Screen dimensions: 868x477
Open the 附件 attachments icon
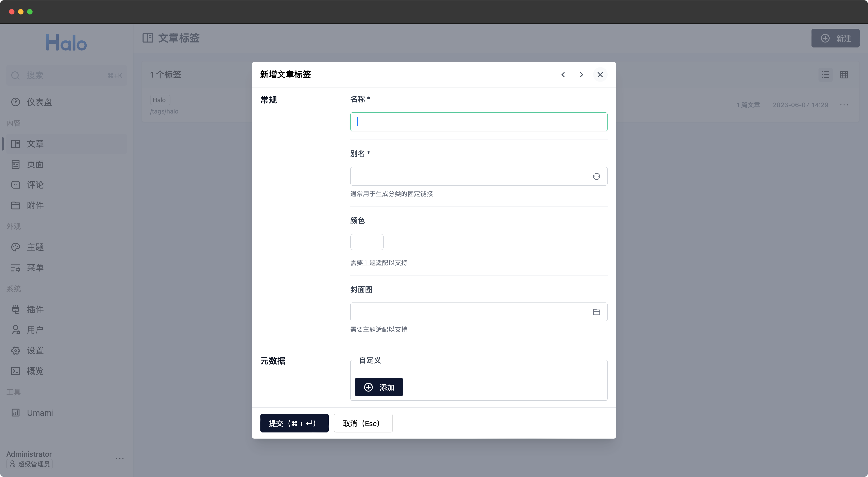tap(16, 205)
